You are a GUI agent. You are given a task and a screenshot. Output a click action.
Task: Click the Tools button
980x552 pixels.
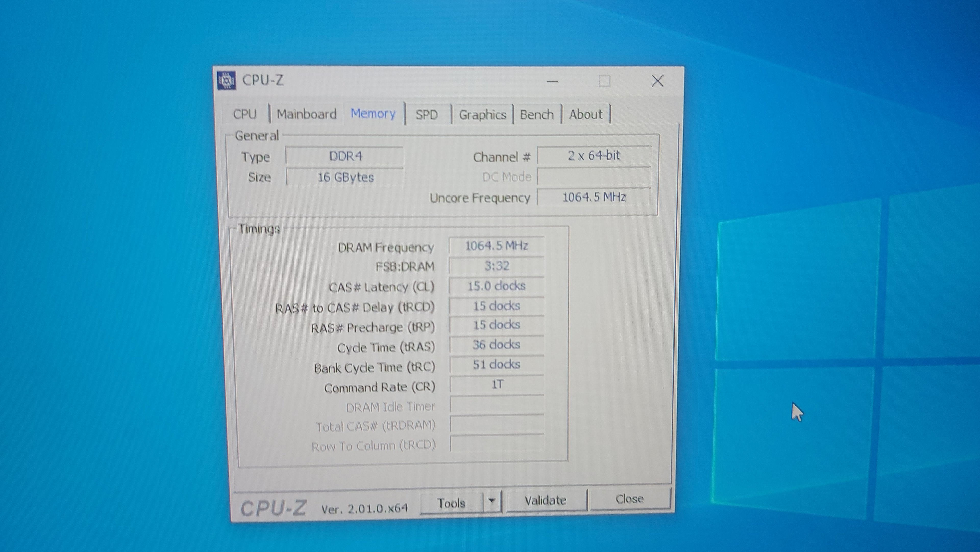click(451, 503)
